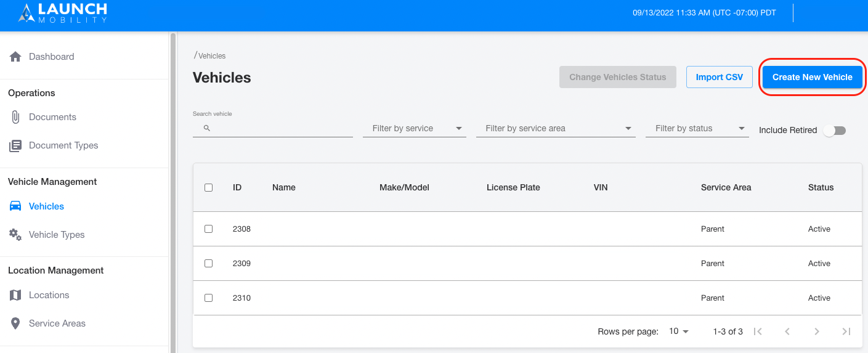The height and width of the screenshot is (353, 868).
Task: Click the Documents paperclip icon
Action: [15, 117]
